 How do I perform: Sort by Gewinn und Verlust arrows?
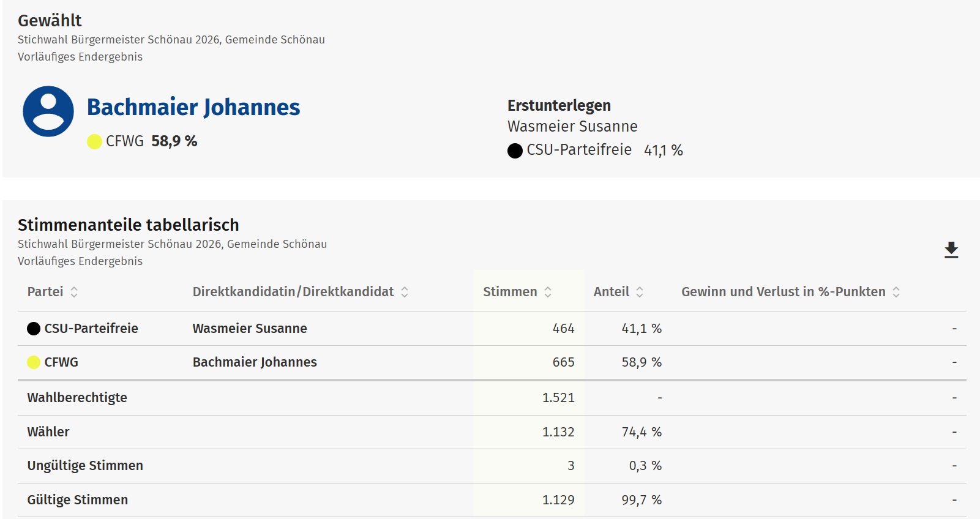pos(896,292)
